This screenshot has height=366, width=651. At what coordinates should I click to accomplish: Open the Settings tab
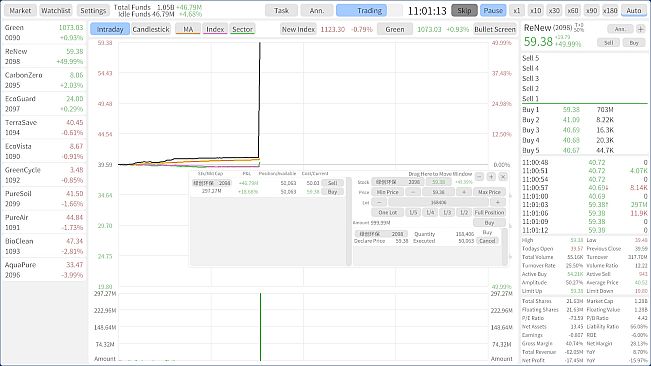point(93,10)
